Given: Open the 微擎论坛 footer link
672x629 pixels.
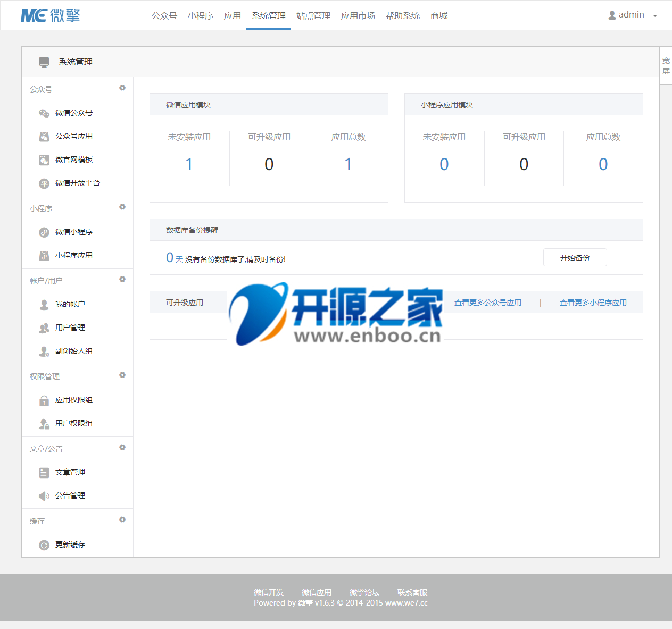Looking at the screenshot, I should tap(364, 592).
